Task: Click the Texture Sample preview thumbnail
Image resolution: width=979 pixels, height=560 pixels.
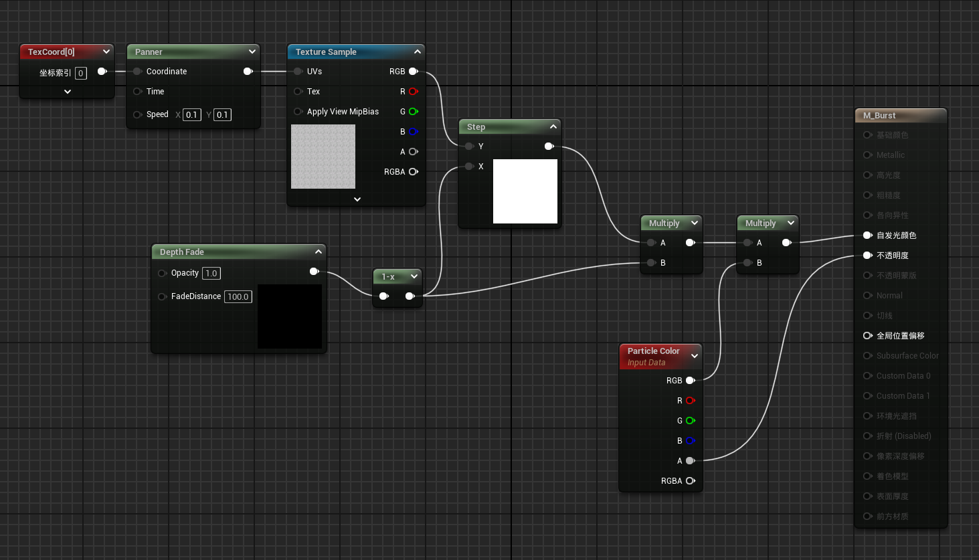Action: [323, 157]
